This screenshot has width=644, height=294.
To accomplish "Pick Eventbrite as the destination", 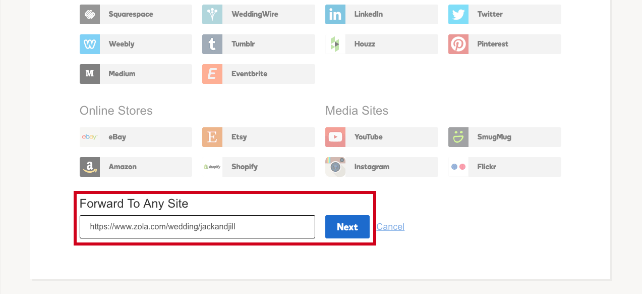I will (x=259, y=74).
